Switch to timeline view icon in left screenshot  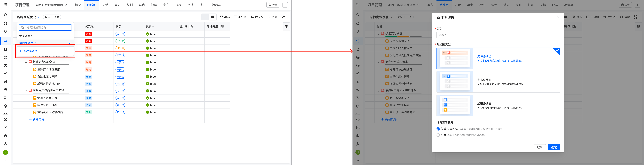pos(205,17)
